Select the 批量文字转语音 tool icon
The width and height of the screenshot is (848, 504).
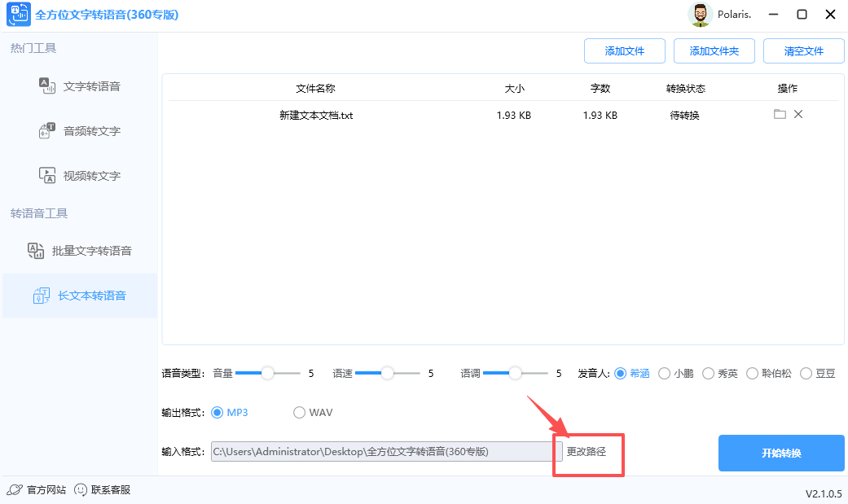pos(36,250)
